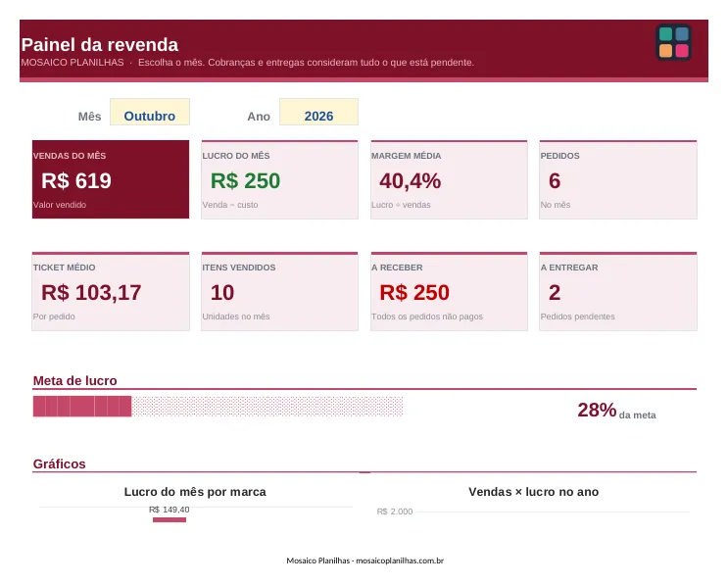Click the LUCRO DO MÊS card label
Screen dimensions: 728x585
point(236,156)
